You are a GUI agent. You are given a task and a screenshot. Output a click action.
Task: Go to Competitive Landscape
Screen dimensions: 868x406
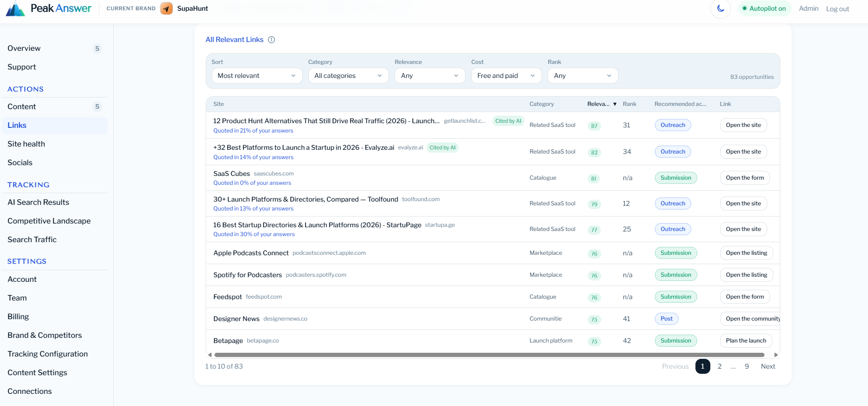click(55, 221)
